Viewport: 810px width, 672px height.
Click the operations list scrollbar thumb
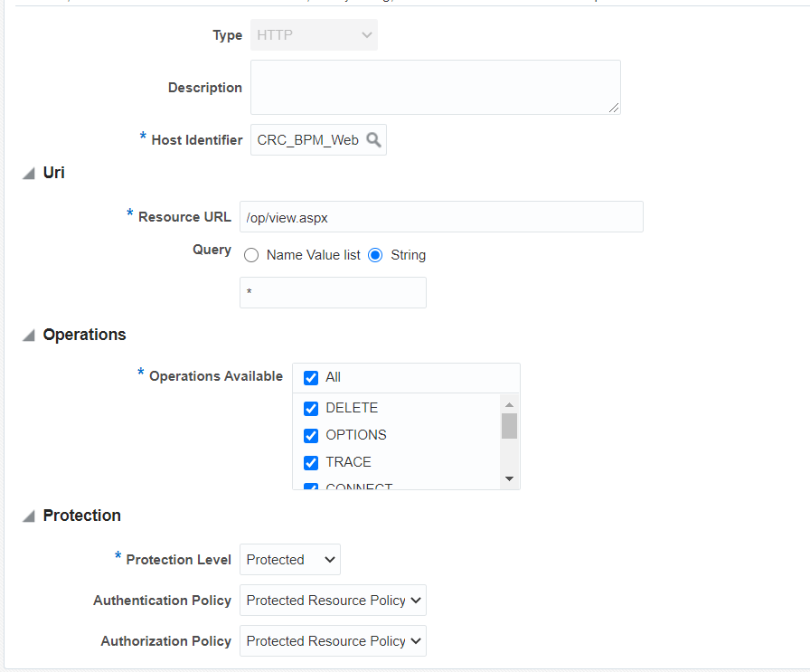[x=509, y=426]
